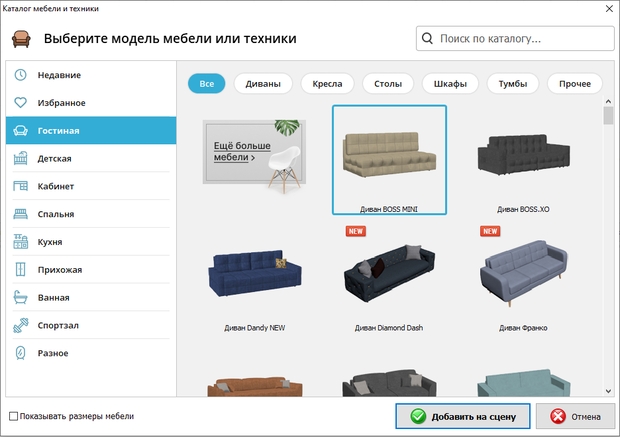Filter catalog by Прочее
Image resolution: width=620 pixels, height=437 pixels.
575,83
